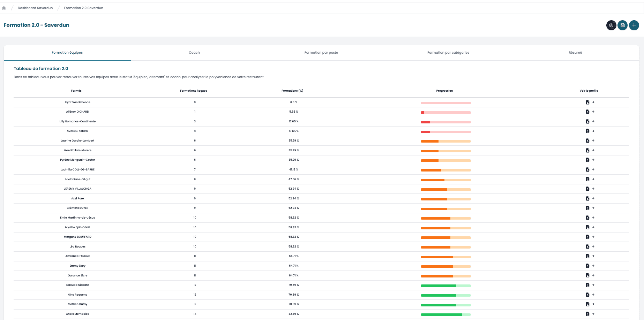The height and width of the screenshot is (320, 644).
Task: Open Dashboard Saverdun breadcrumb link
Action: point(35,8)
